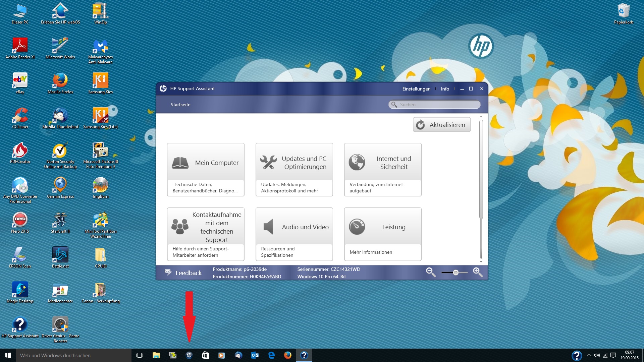This screenshot has width=644, height=362.
Task: Select Driver Genius - Game Booster icon
Action: click(x=60, y=330)
